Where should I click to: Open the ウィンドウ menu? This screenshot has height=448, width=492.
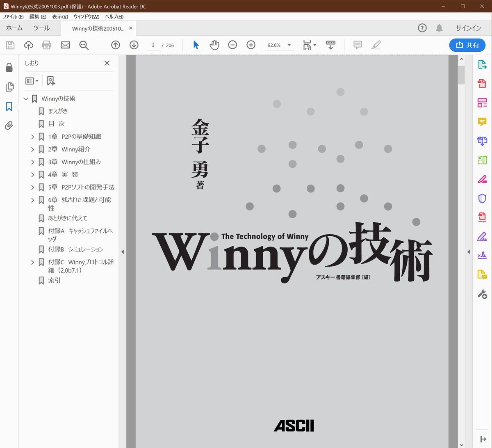tap(86, 16)
